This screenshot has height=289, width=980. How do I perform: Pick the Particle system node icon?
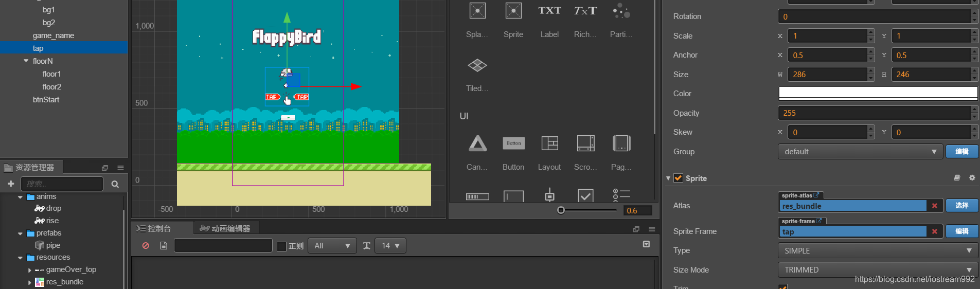(621, 11)
